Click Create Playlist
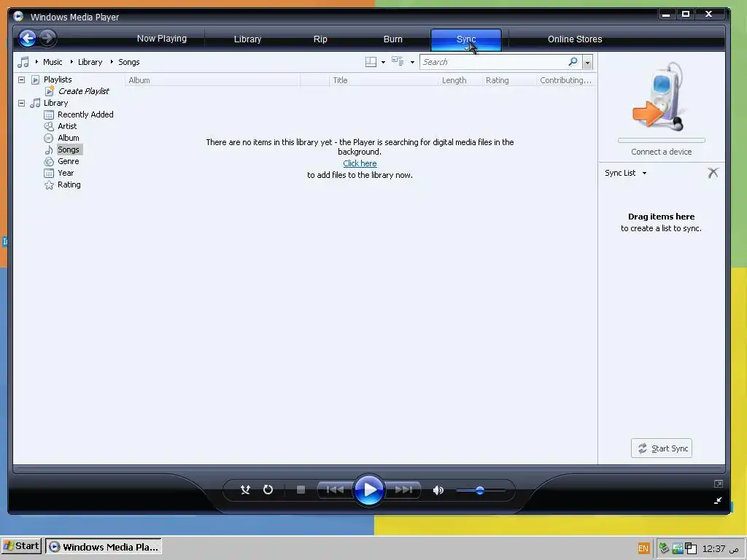This screenshot has width=747, height=560. coord(83,91)
